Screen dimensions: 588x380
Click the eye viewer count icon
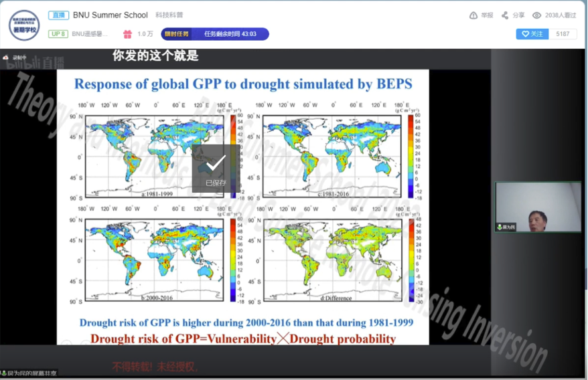pos(536,15)
